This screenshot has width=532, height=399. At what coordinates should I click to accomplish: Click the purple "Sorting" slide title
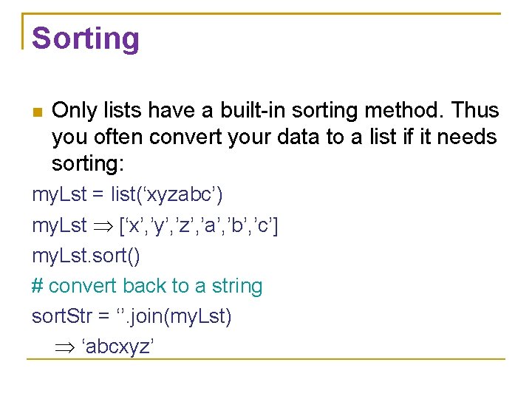86,38
